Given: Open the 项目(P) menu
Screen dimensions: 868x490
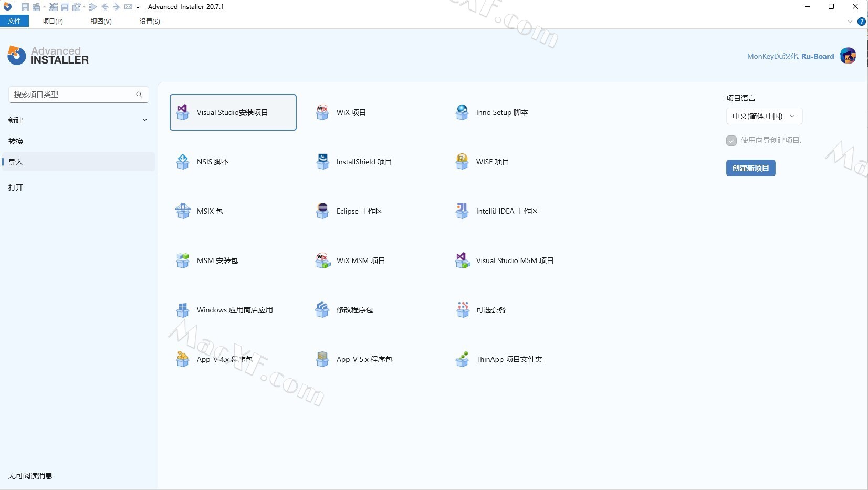Looking at the screenshot, I should pyautogui.click(x=53, y=21).
